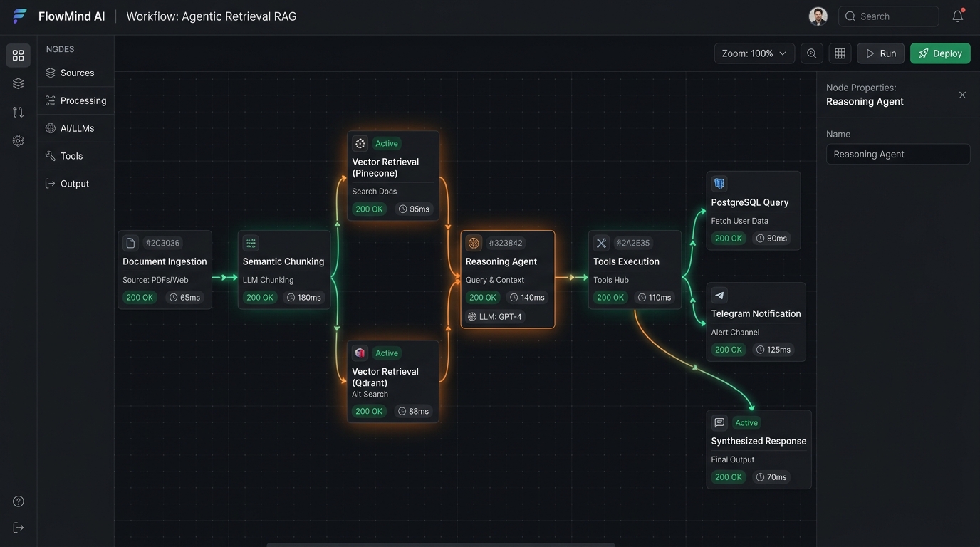Image resolution: width=980 pixels, height=547 pixels.
Task: Run the workflow
Action: (881, 53)
